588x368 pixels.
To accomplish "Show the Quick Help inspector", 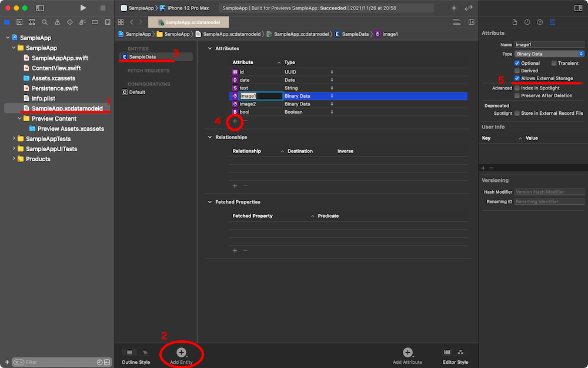I will coord(540,22).
